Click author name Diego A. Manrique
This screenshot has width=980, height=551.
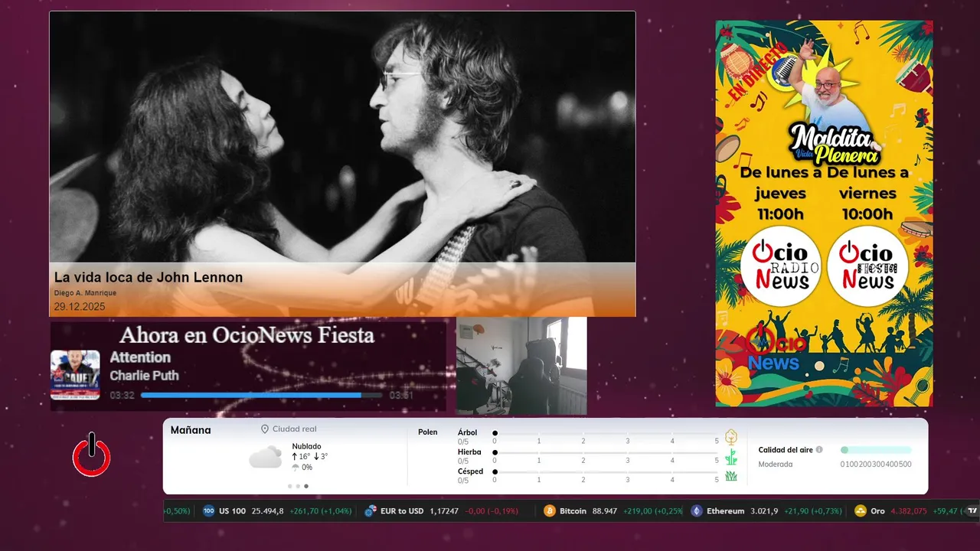click(x=85, y=293)
